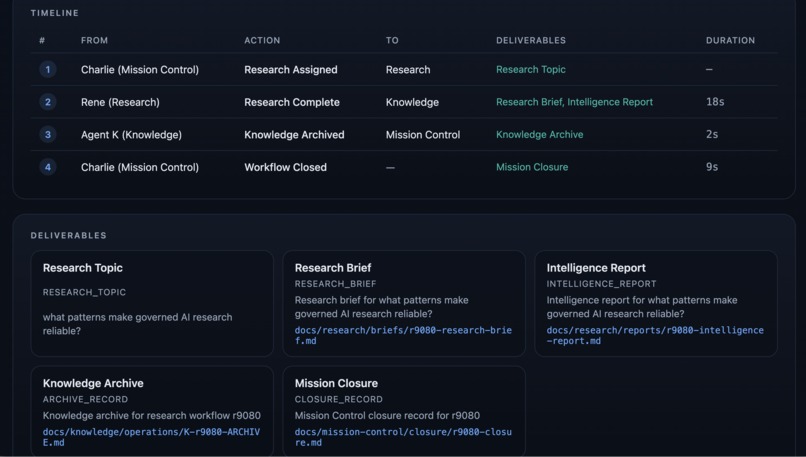Click the Workflow Closed action cell
This screenshot has height=457, width=806.
click(285, 167)
